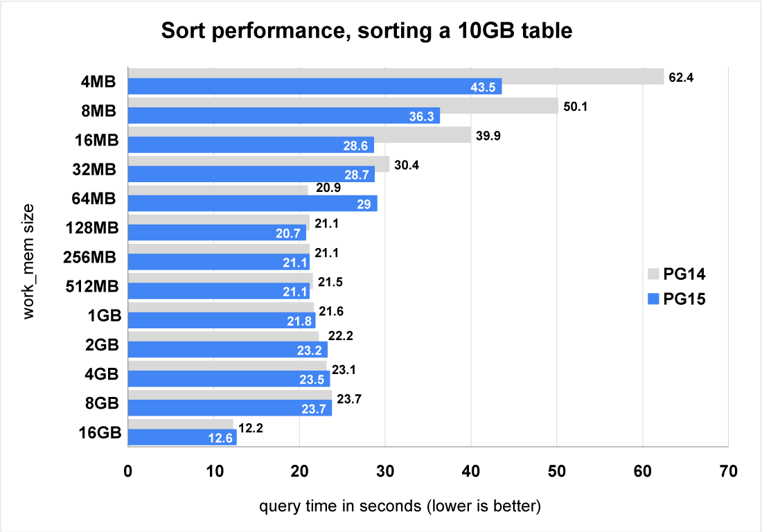Click the PG14 gray legend swatch
This screenshot has width=762, height=532.
coord(653,274)
